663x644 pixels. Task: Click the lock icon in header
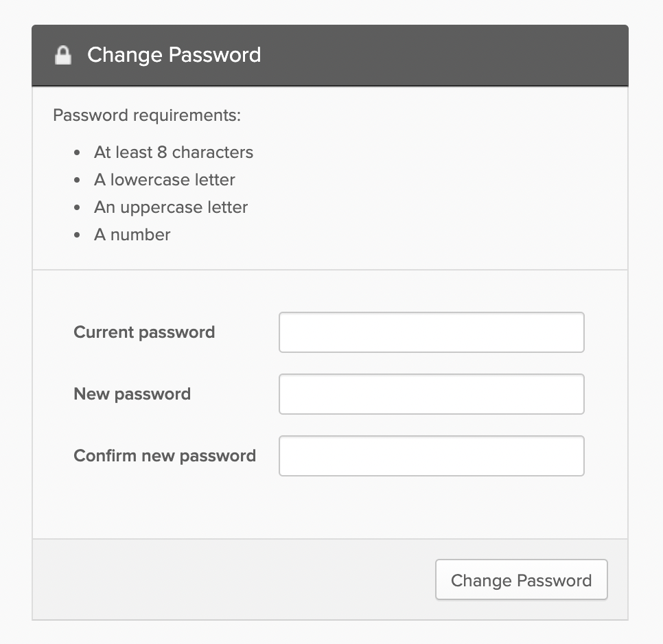(63, 56)
